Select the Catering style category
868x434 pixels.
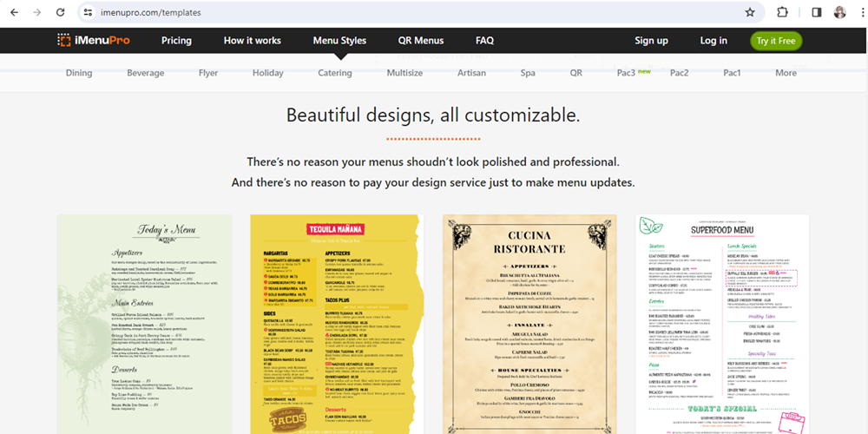335,73
